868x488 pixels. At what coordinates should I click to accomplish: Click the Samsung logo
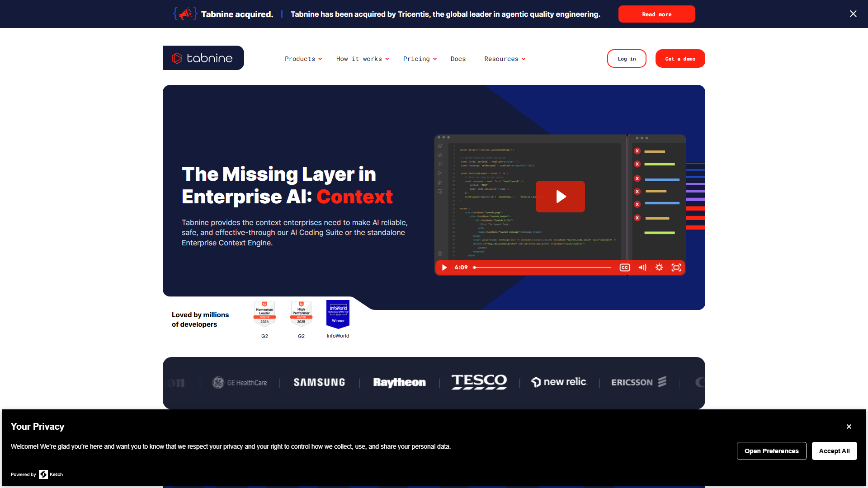319,383
